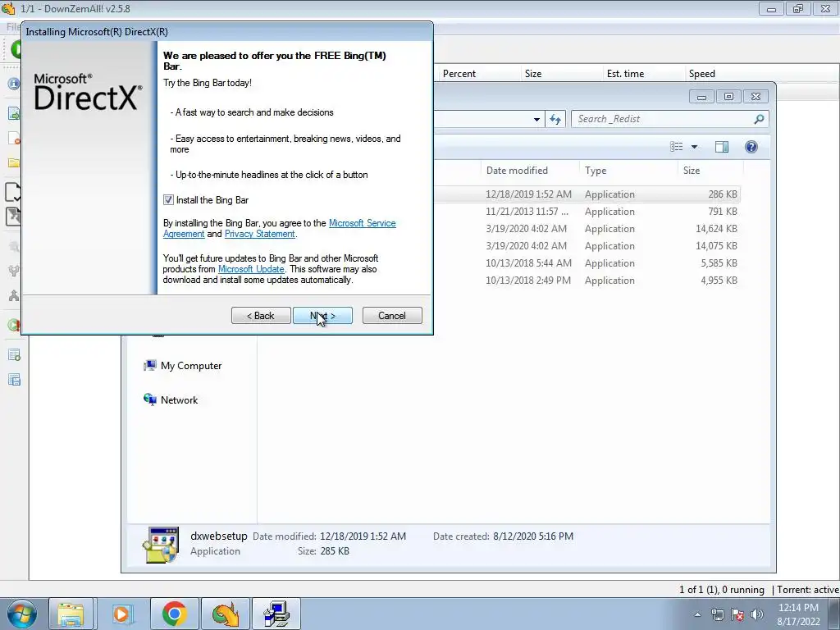Show hidden system tray icons
Image resolution: width=840 pixels, height=630 pixels.
click(x=697, y=614)
